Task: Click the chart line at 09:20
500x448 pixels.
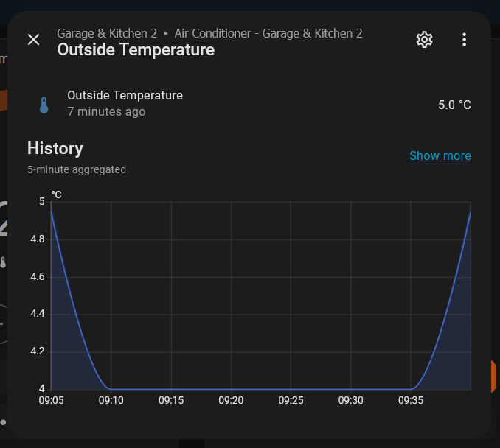Action: pyautogui.click(x=231, y=388)
